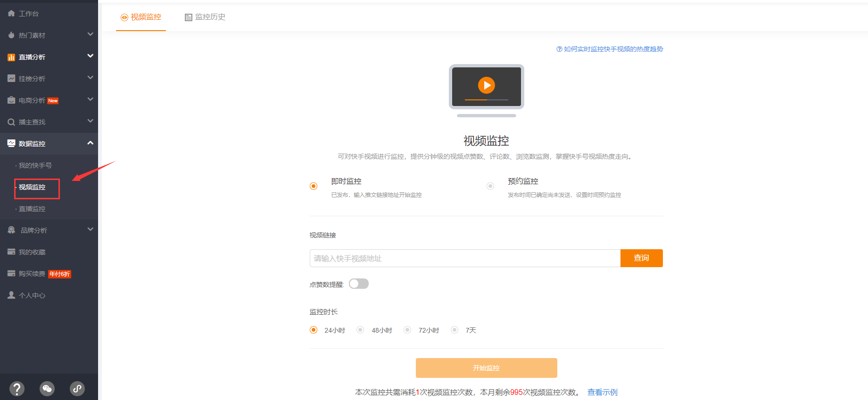Click the progress bar in monitor illustration
Image resolution: width=868 pixels, height=400 pixels.
click(x=487, y=100)
